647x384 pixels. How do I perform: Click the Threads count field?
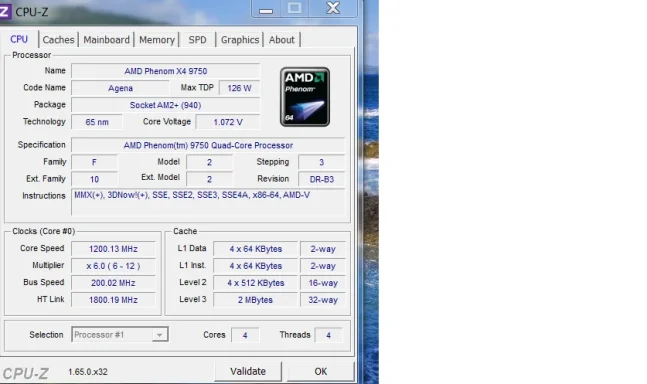click(x=328, y=335)
